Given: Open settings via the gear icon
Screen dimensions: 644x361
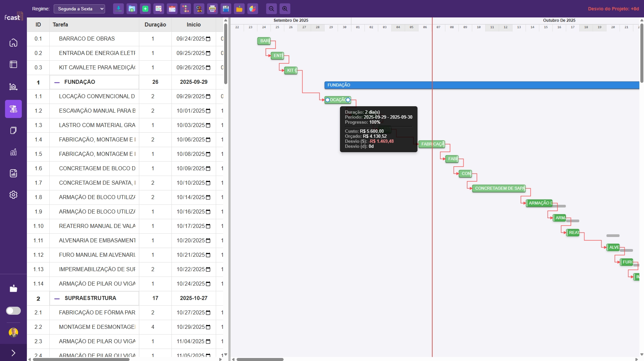Looking at the screenshot, I should point(13,195).
